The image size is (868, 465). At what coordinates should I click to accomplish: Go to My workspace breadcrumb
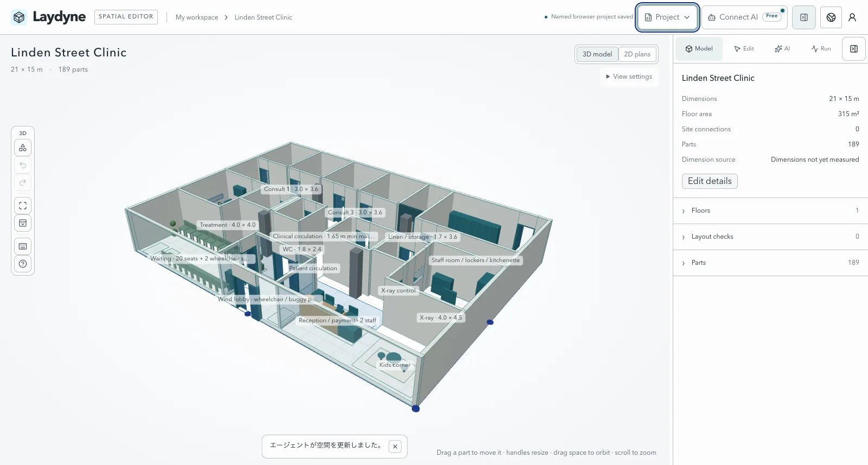click(197, 17)
